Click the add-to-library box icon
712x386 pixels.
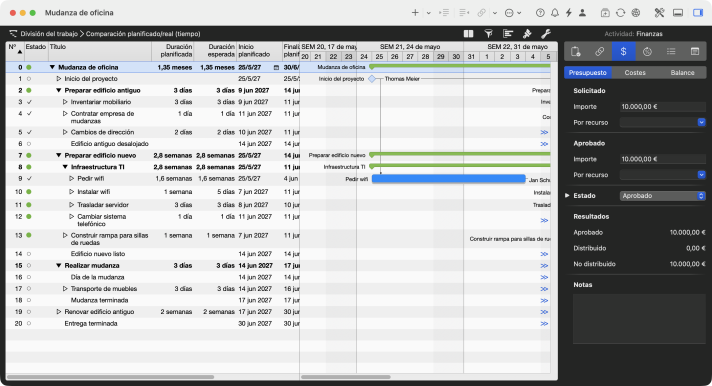tap(605, 13)
